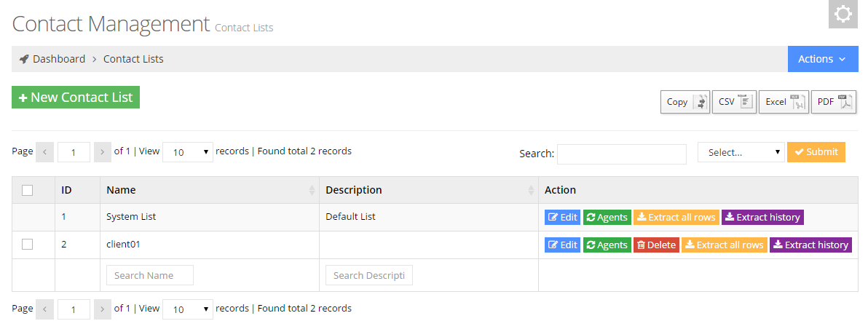Edit the System List entry
Screen dimensions: 868x321
pos(562,217)
